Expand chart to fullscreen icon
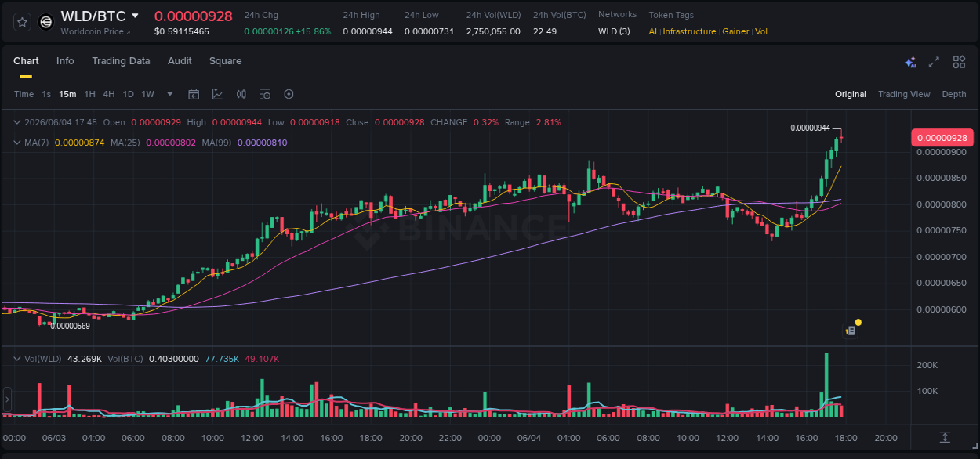This screenshot has height=459, width=980. point(934,62)
